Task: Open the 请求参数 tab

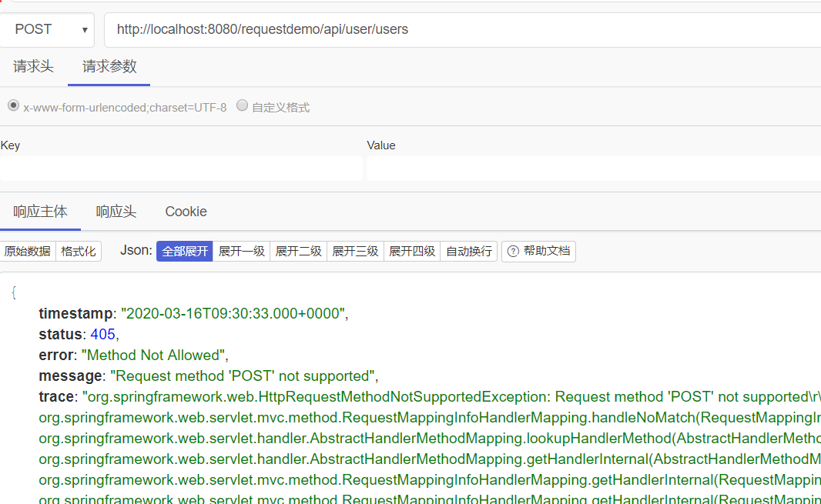Action: point(108,66)
